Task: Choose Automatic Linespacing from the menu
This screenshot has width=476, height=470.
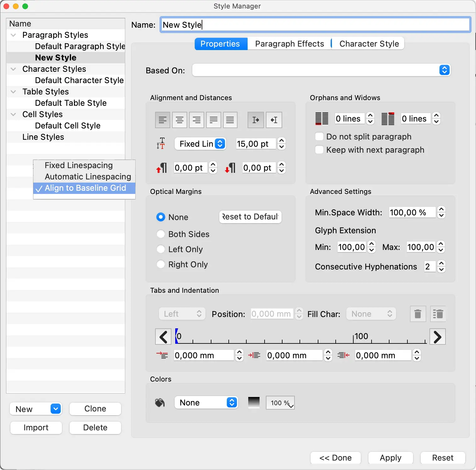Action: pyautogui.click(x=88, y=177)
